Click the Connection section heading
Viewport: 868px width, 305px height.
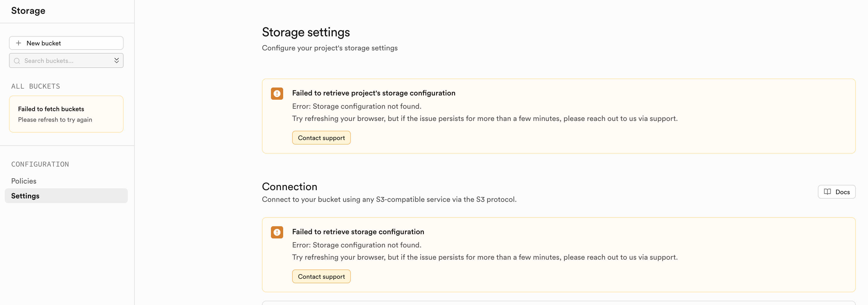290,187
